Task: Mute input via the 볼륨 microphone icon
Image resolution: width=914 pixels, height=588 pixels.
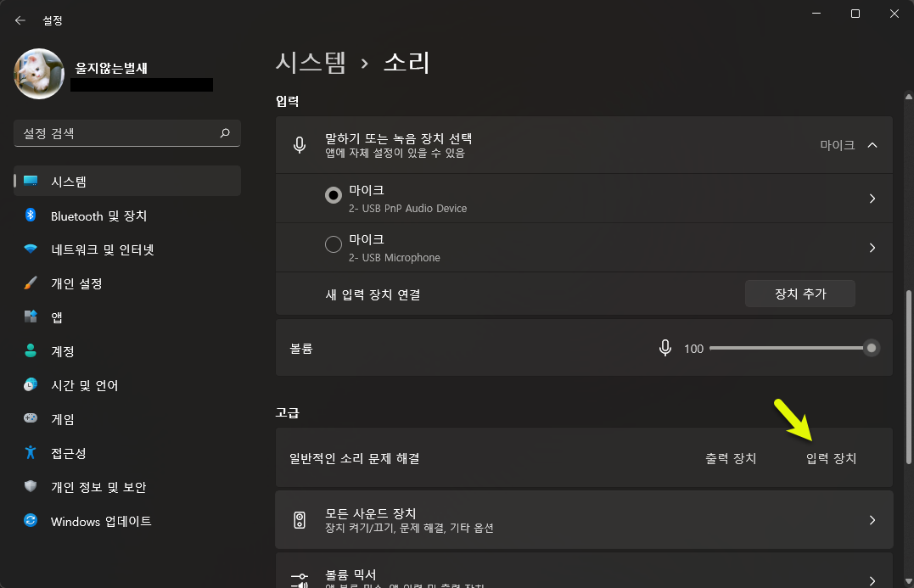Action: [x=665, y=348]
